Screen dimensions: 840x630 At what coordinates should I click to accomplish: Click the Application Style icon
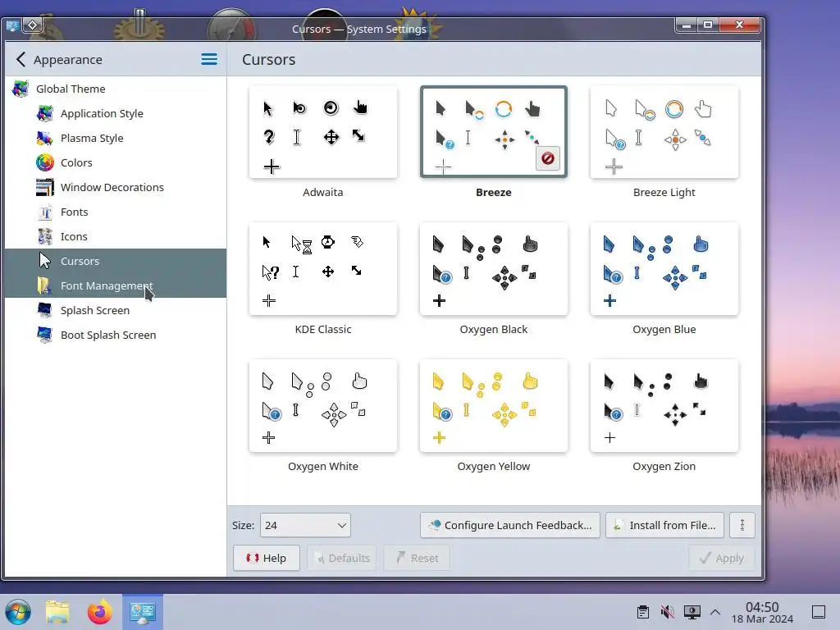point(45,113)
